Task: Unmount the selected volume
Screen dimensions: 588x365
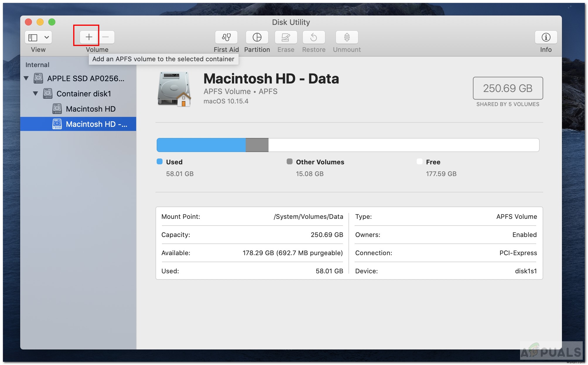Action: [346, 37]
